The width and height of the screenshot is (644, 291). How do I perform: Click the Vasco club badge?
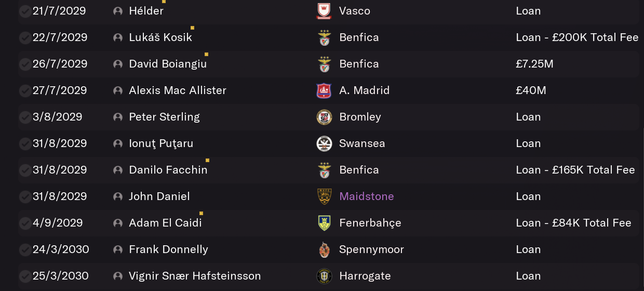[324, 11]
